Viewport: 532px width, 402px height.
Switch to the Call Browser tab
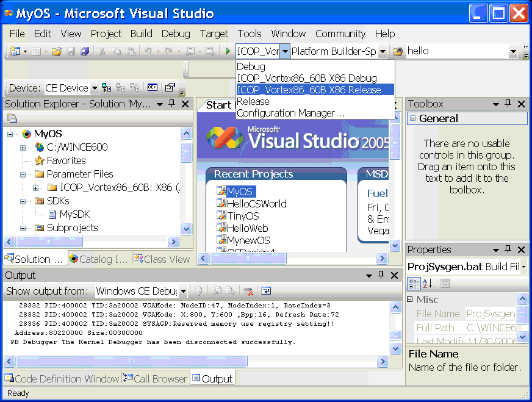pos(155,379)
